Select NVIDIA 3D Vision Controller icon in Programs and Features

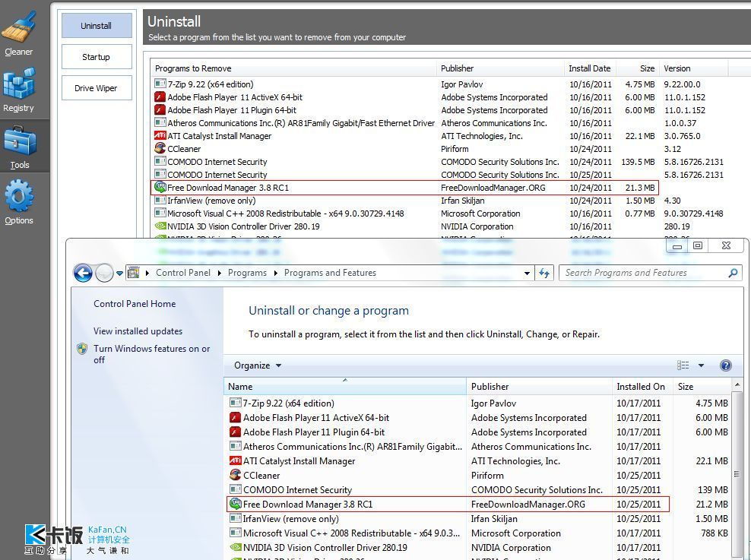[235, 547]
